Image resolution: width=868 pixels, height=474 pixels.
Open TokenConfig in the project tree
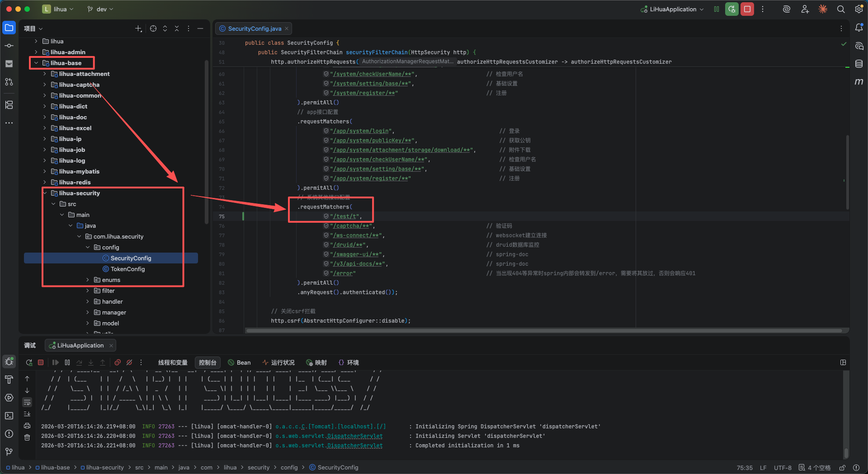[127, 269]
